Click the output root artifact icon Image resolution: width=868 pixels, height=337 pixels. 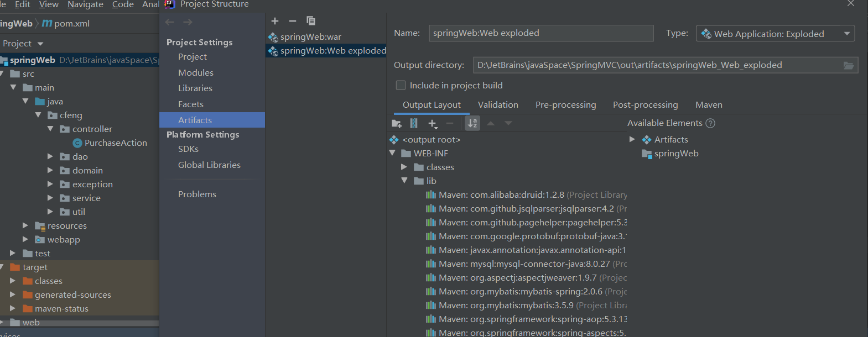click(394, 140)
